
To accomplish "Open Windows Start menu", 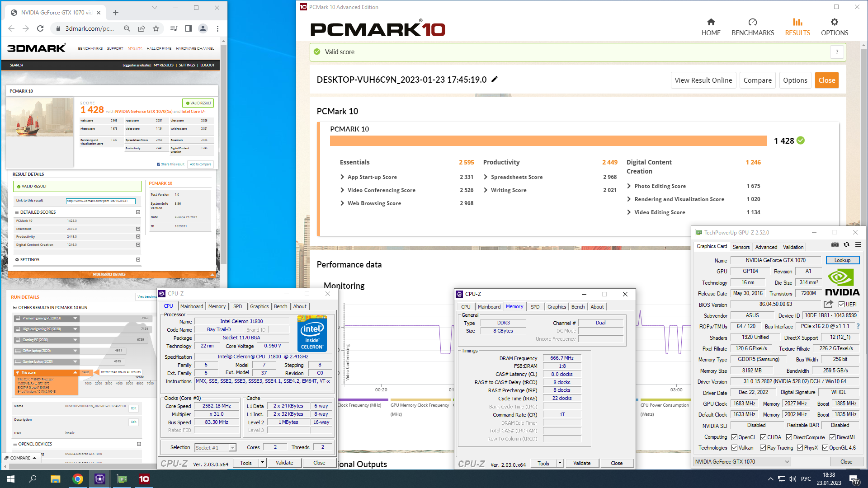I will pyautogui.click(x=11, y=479).
